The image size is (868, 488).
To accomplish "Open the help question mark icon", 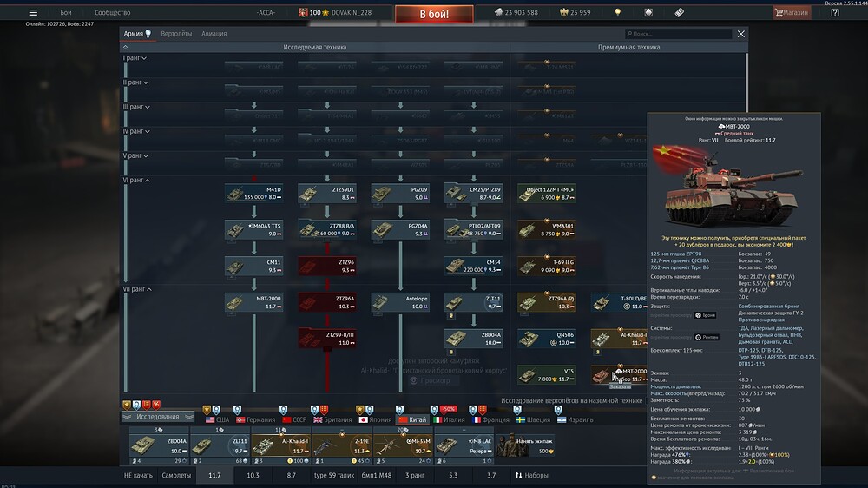I will [835, 12].
